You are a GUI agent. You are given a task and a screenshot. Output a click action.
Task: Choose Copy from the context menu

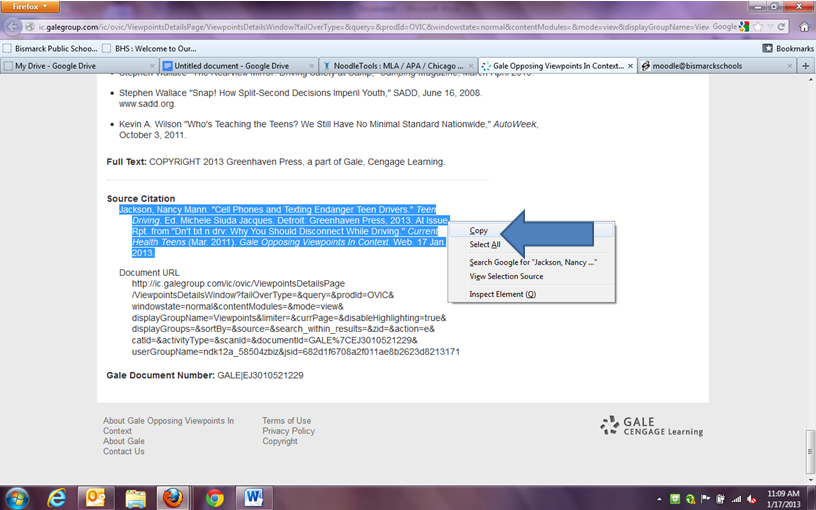[x=531, y=231]
